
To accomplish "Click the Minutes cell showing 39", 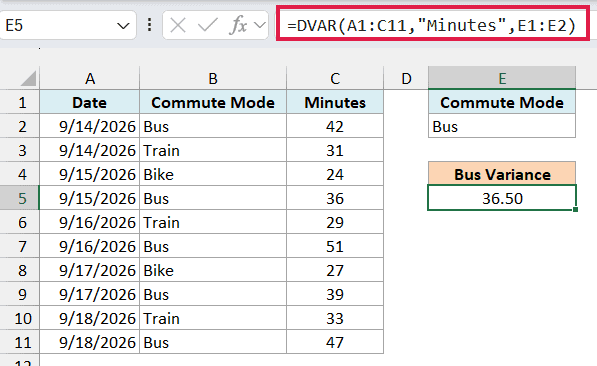I will [x=335, y=294].
